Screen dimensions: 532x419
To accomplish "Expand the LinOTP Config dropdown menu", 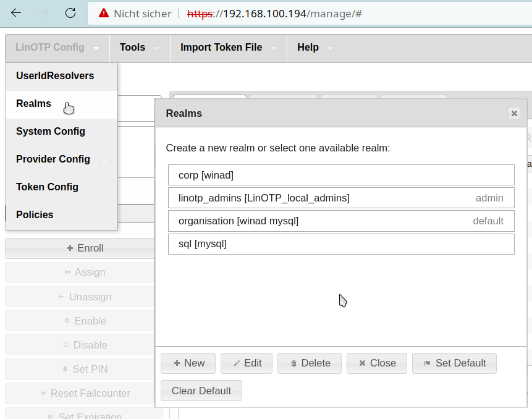I will (x=57, y=48).
